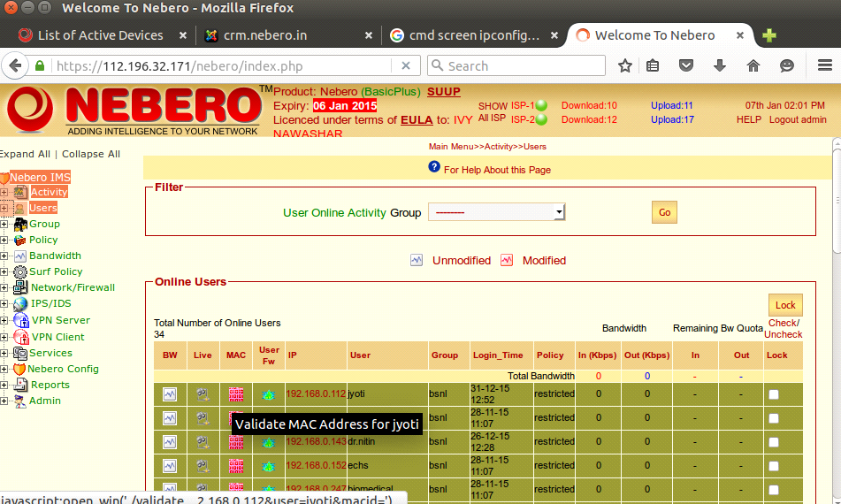Switch to crm.nebero.in tab
The height and width of the screenshot is (504, 841).
(265, 35)
